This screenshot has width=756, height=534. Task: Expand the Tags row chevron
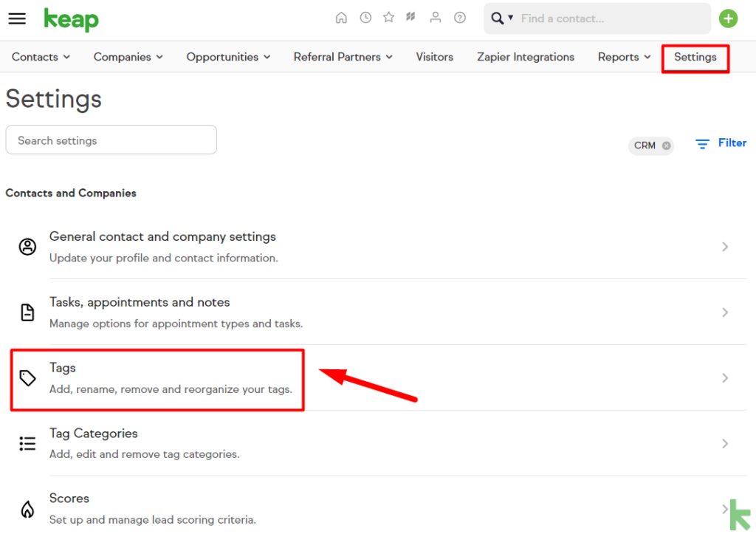(725, 377)
